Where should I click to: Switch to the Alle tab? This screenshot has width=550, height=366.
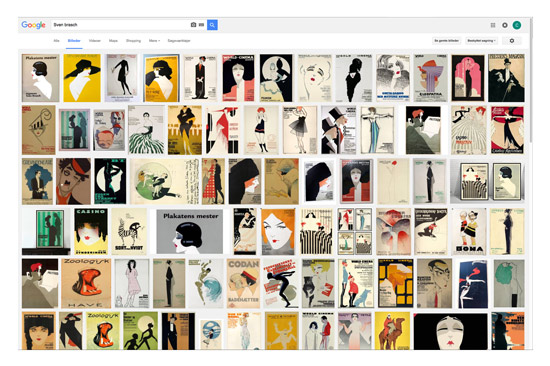click(x=56, y=41)
